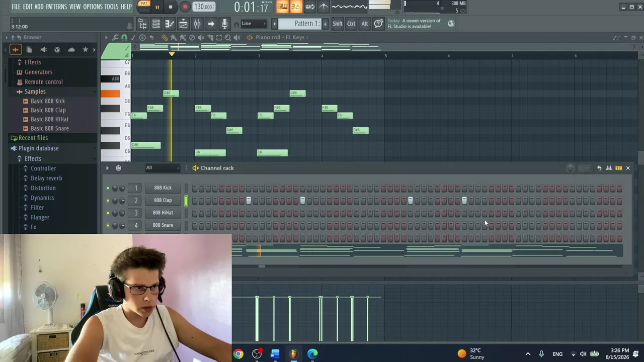Click the microphone recording icon in toolbar

pyautogui.click(x=224, y=24)
